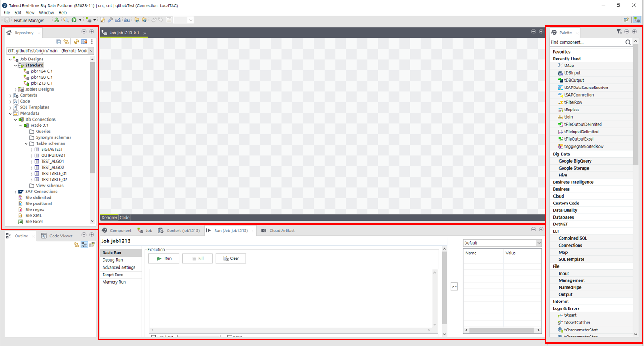Click the Link with Editor arrows icon in Repository

(66, 42)
